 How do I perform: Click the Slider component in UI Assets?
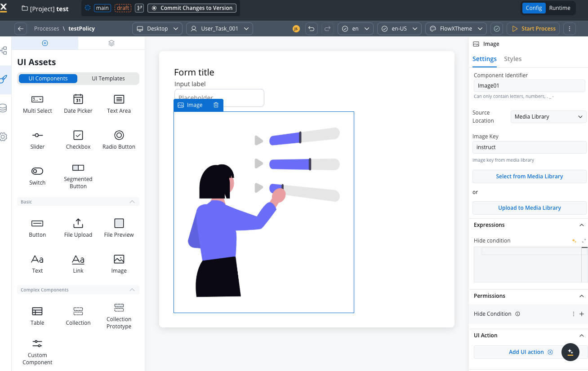(x=37, y=140)
